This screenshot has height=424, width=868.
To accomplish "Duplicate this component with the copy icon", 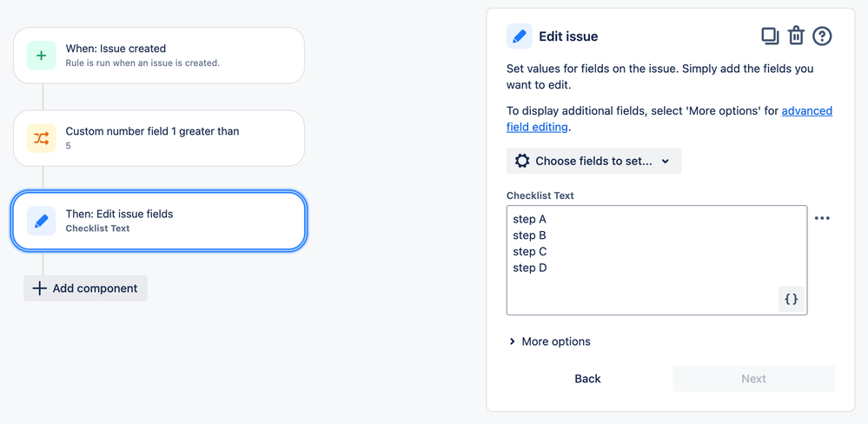I will coord(770,36).
